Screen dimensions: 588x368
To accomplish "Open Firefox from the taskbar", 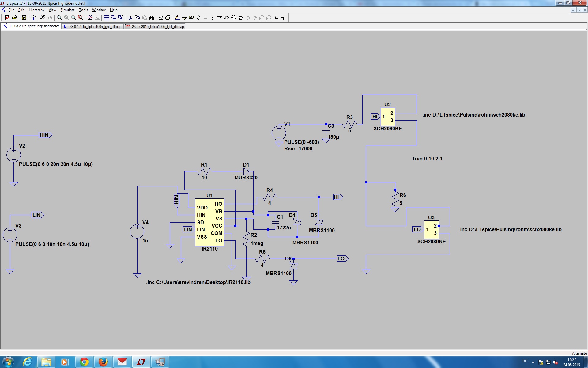I will coord(103,362).
